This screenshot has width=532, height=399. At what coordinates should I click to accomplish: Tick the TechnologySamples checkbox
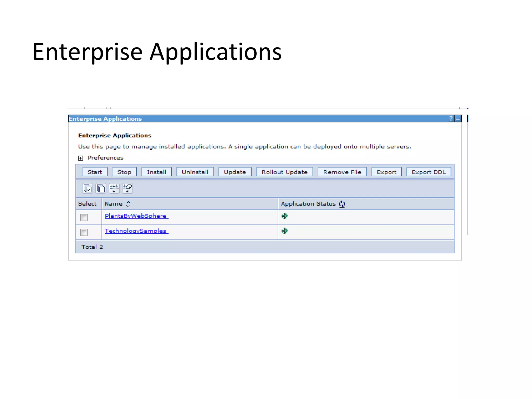[84, 232]
